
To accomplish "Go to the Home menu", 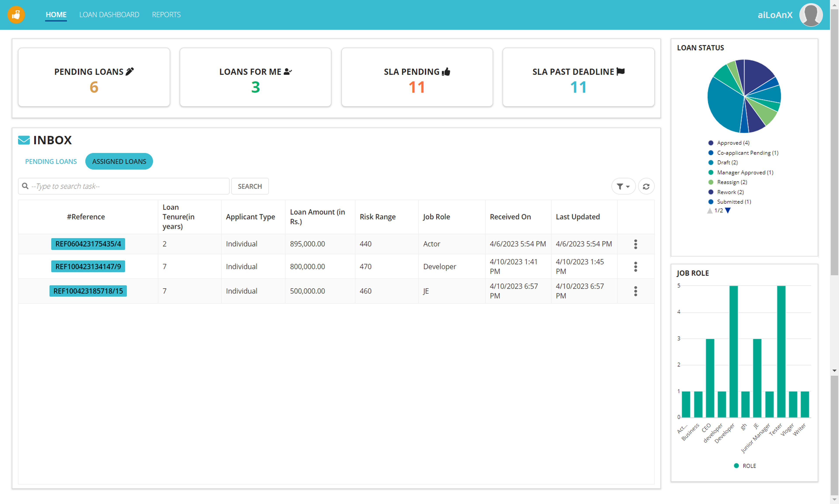I will (56, 15).
